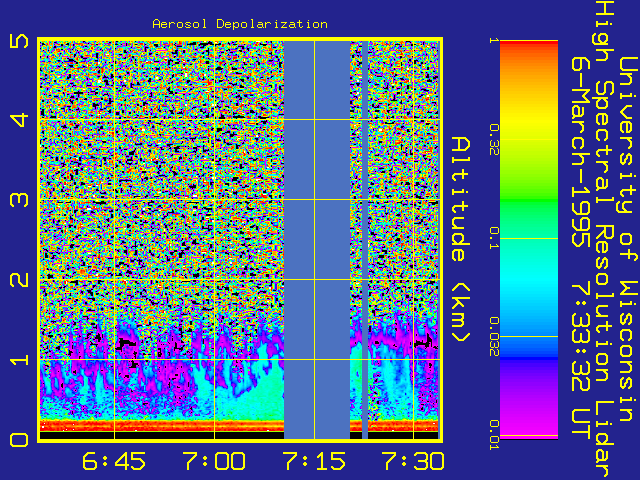
Task: Click the 'Altitude (km)' axis label
Action: (461, 240)
